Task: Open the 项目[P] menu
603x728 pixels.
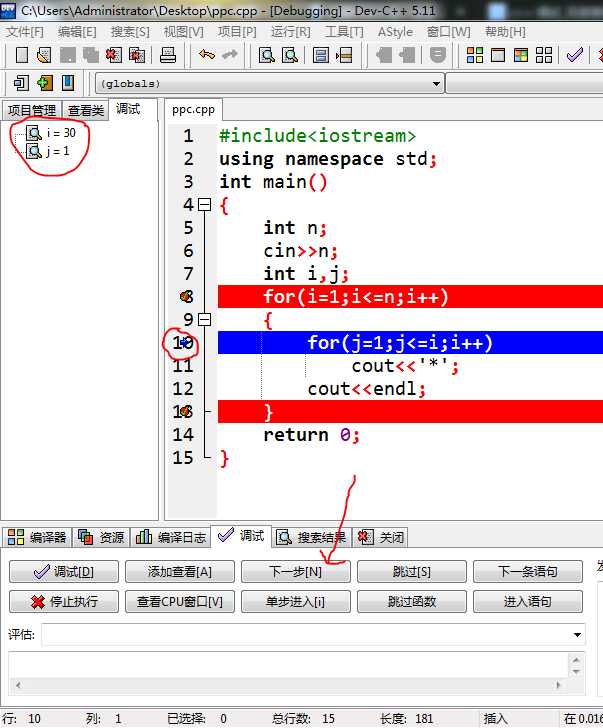Action: tap(237, 32)
